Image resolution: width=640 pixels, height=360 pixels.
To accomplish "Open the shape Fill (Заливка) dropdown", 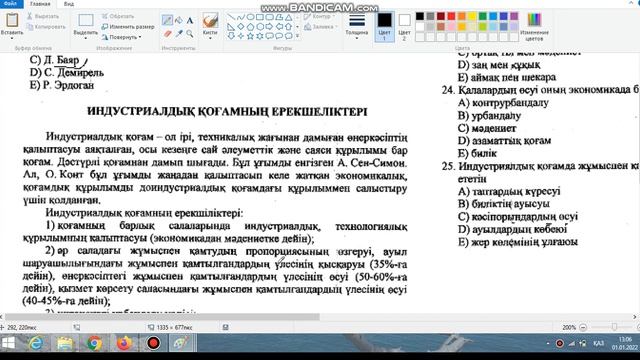I will tap(321, 27).
